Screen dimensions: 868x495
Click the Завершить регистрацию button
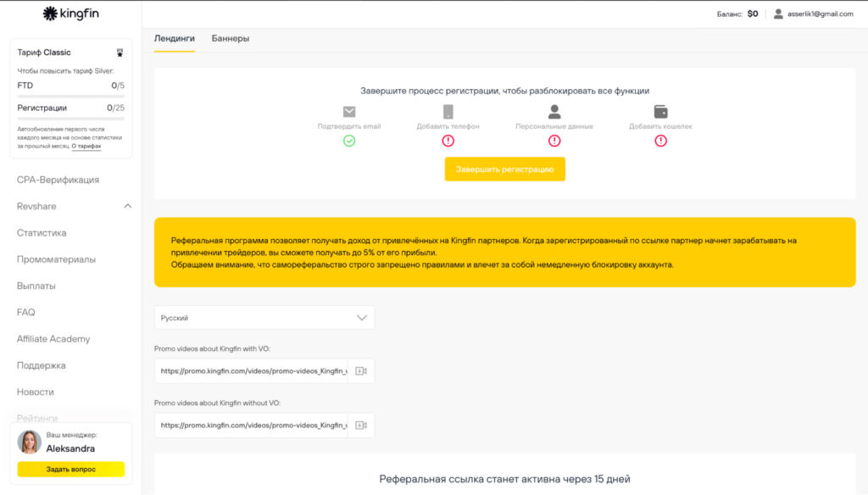505,170
